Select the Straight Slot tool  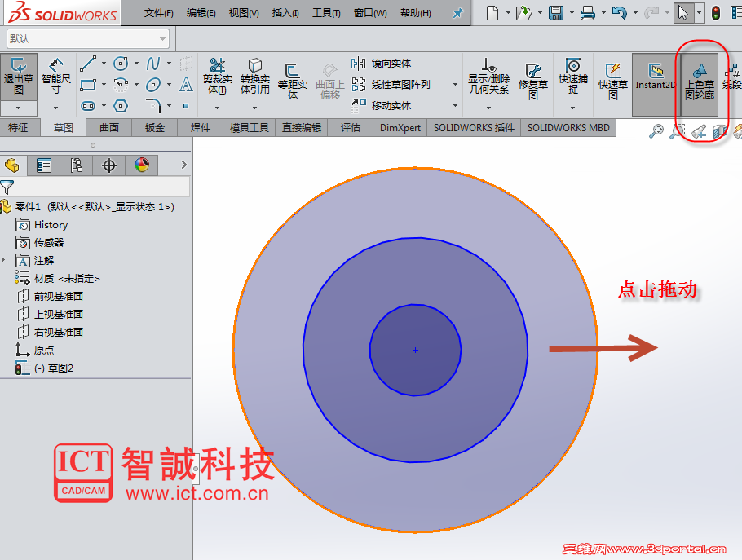pyautogui.click(x=88, y=106)
